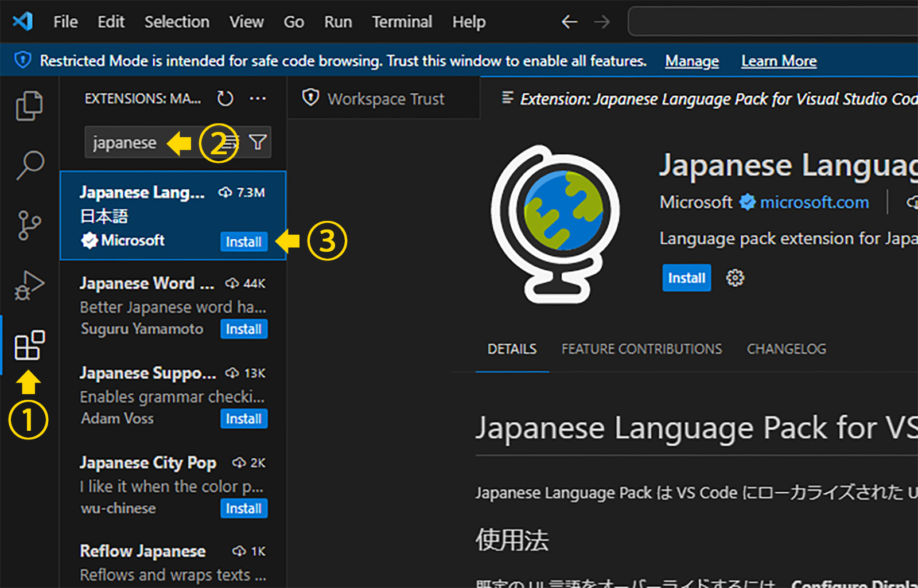Install Japanese Language Pack from the list
Image resolution: width=918 pixels, height=588 pixels.
[x=244, y=242]
